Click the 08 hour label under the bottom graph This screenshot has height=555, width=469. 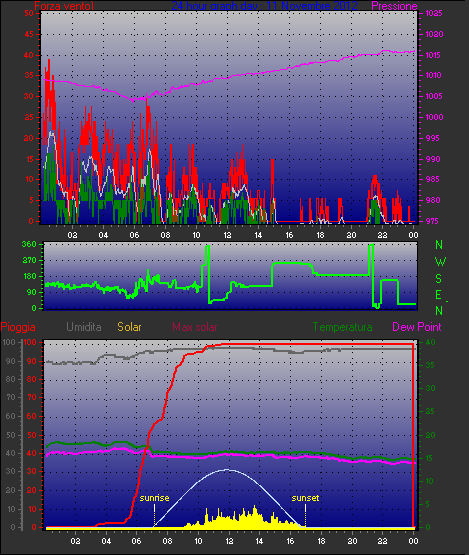pos(167,541)
